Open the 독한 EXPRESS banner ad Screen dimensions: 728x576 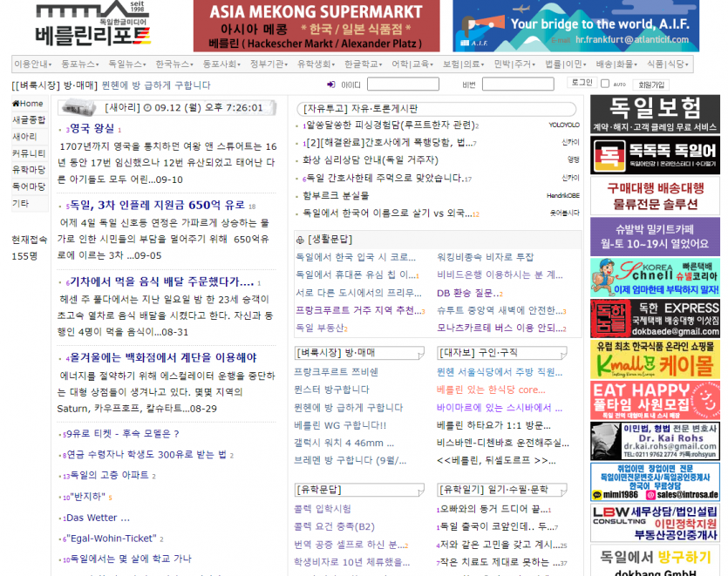[655, 318]
